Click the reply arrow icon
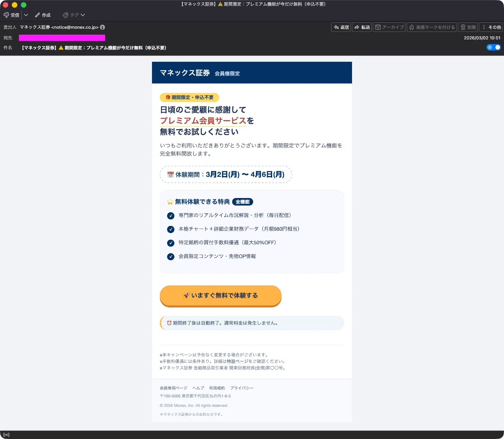This screenshot has height=439, width=504. point(336,27)
